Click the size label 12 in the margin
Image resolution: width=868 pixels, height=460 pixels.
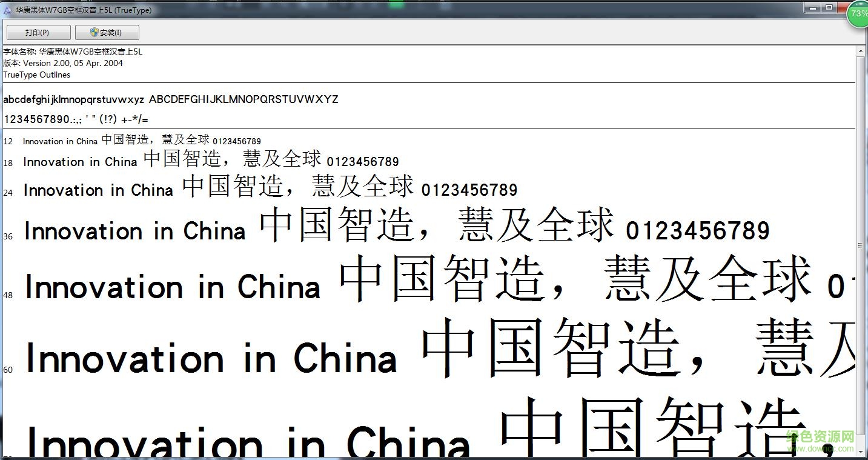tap(8, 141)
